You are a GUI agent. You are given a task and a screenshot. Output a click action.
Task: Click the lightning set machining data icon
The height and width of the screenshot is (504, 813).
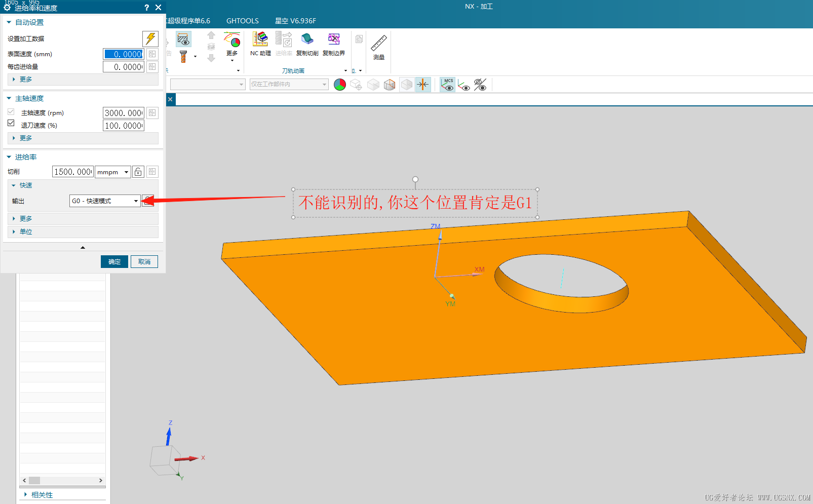[150, 38]
